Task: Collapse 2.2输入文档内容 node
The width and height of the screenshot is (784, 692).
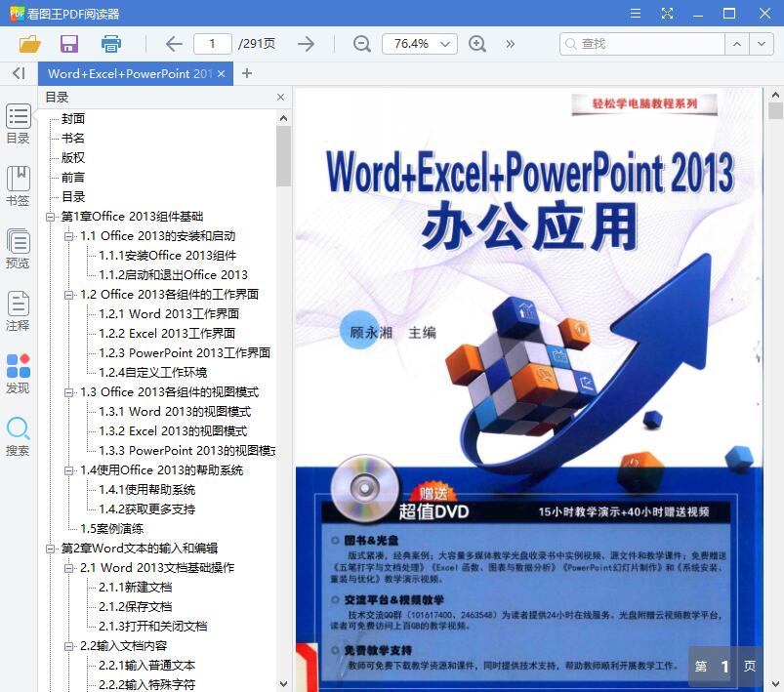Action: tap(69, 646)
